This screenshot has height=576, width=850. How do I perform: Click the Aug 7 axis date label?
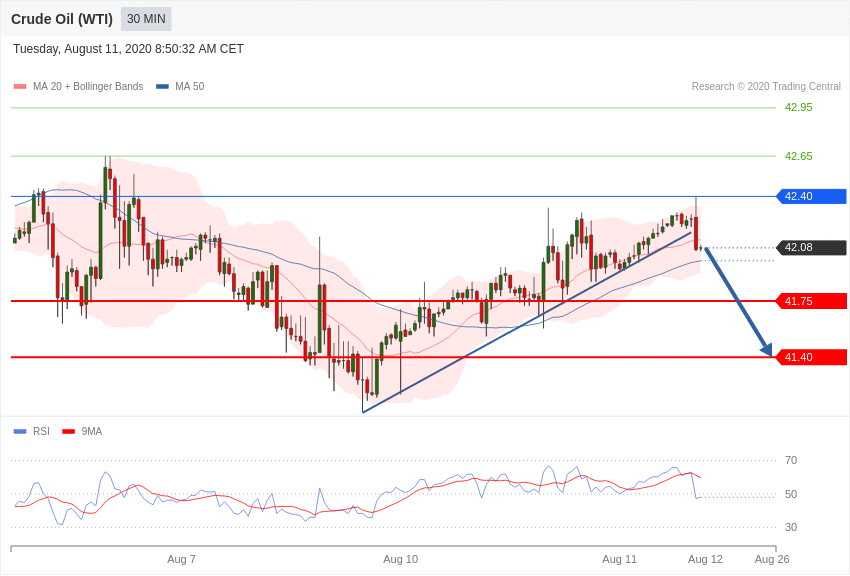(181, 559)
